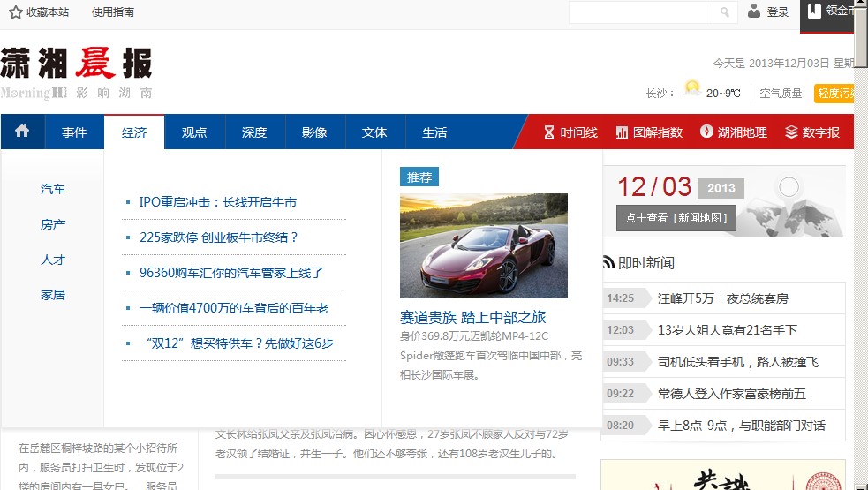Click inside the top search input box
Viewport: 868px width, 490px height.
640,12
